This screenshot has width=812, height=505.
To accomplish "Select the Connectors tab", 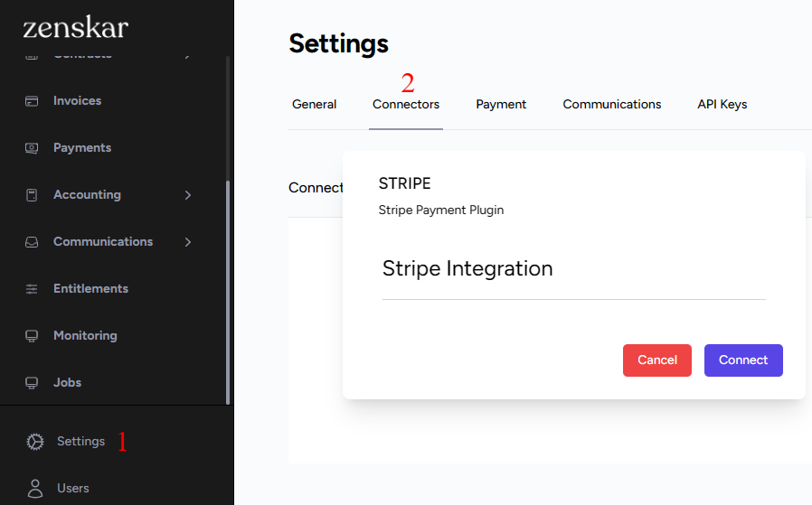I will [406, 105].
